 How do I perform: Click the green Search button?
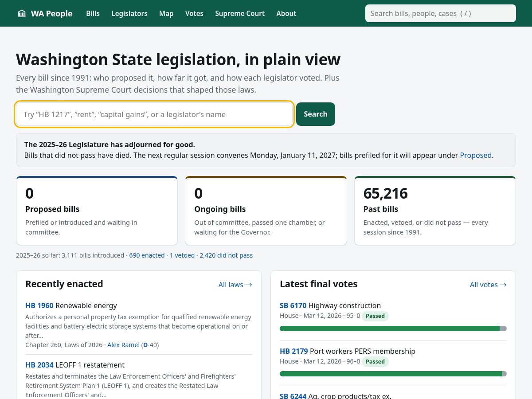[316, 114]
